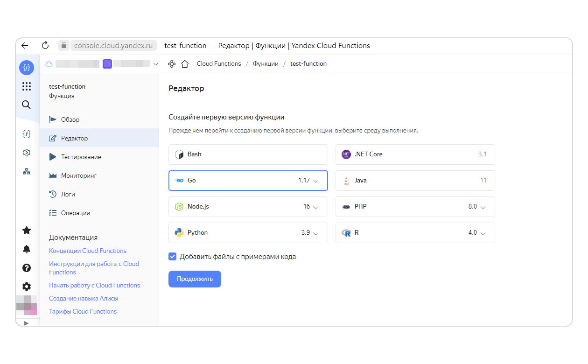Open the gear-hexagon service icon in rail
Viewport: 588px width, 364px height.
[x=27, y=153]
